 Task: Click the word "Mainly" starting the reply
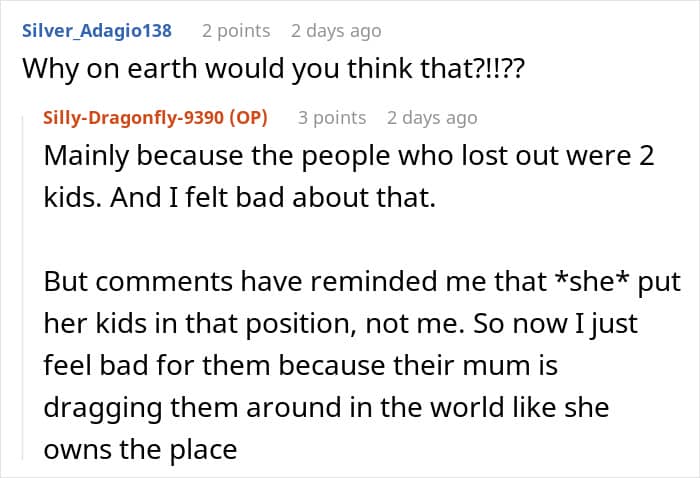click(86, 157)
